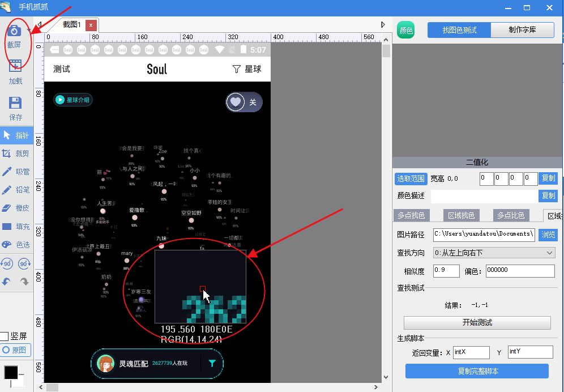This screenshot has width=564, height=392.
Task: Toggle the 竖屏 portrait checkbox
Action: pos(4,336)
